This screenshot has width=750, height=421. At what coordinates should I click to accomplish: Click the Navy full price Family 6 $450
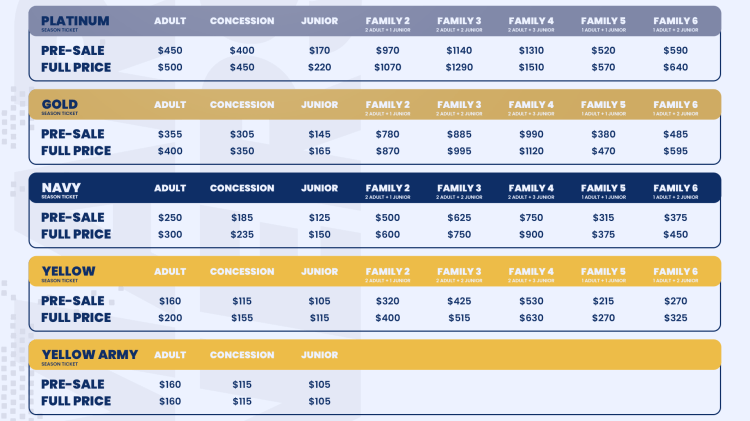tap(676, 234)
